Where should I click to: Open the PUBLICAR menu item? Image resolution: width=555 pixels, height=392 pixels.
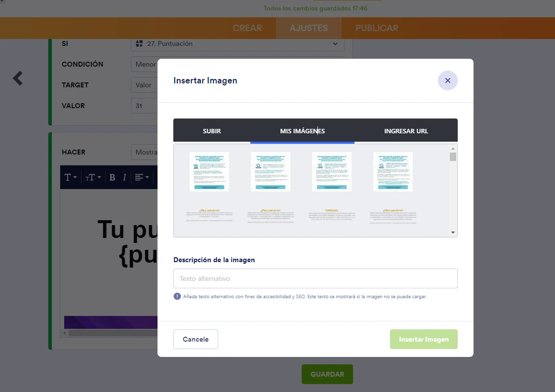[377, 28]
